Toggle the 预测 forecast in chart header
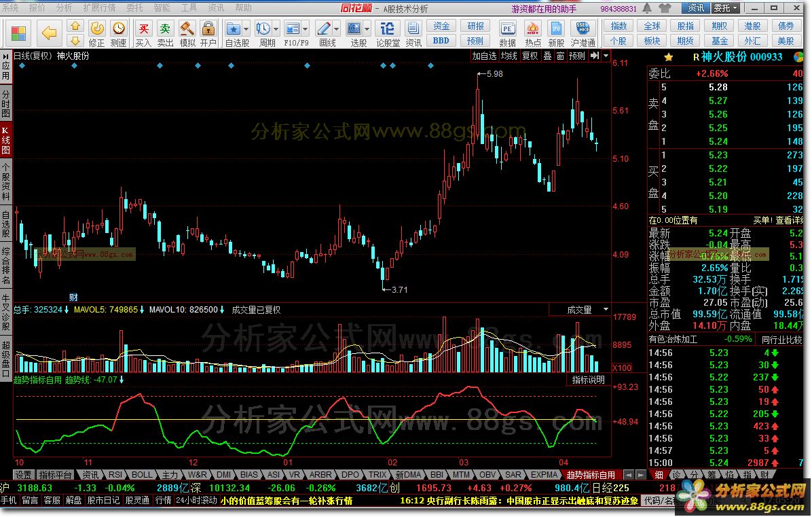Viewport: 812px width, 517px height. point(577,56)
